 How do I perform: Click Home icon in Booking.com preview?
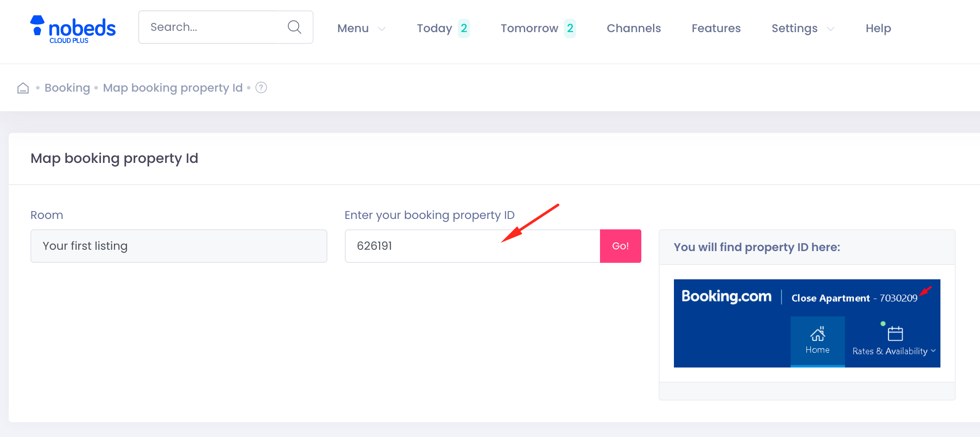coord(817,334)
